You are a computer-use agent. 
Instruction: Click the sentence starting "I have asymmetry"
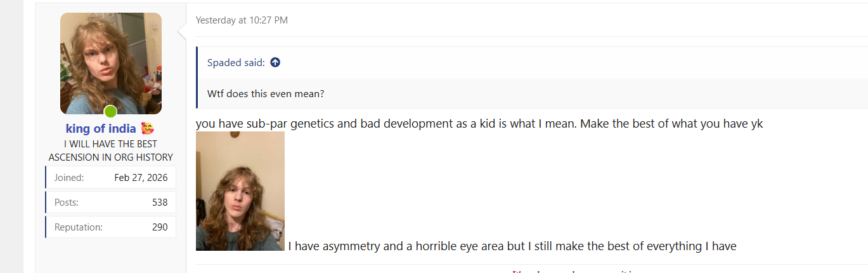tap(512, 246)
